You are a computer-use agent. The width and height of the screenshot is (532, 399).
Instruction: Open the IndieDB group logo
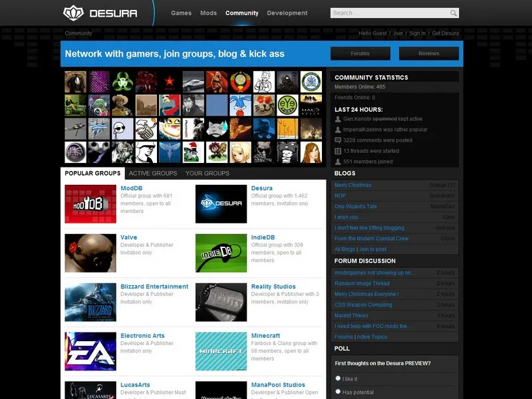(221, 253)
